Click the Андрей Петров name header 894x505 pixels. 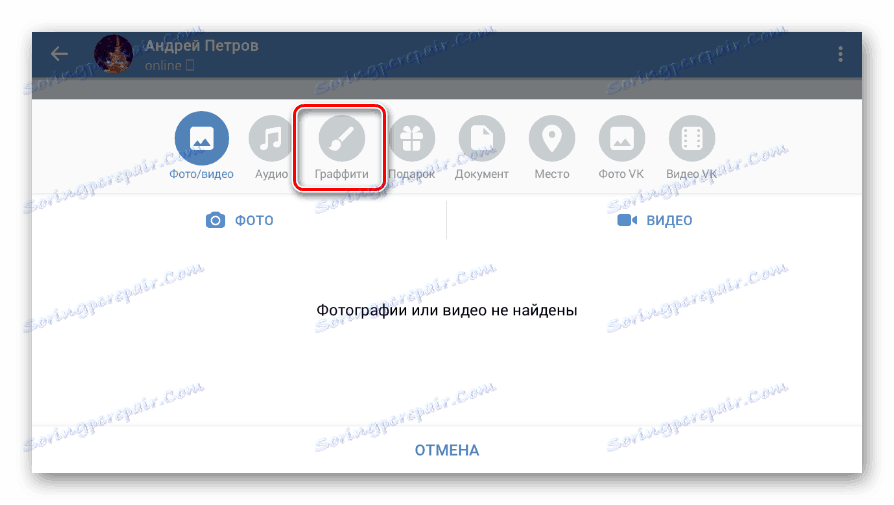(201, 46)
